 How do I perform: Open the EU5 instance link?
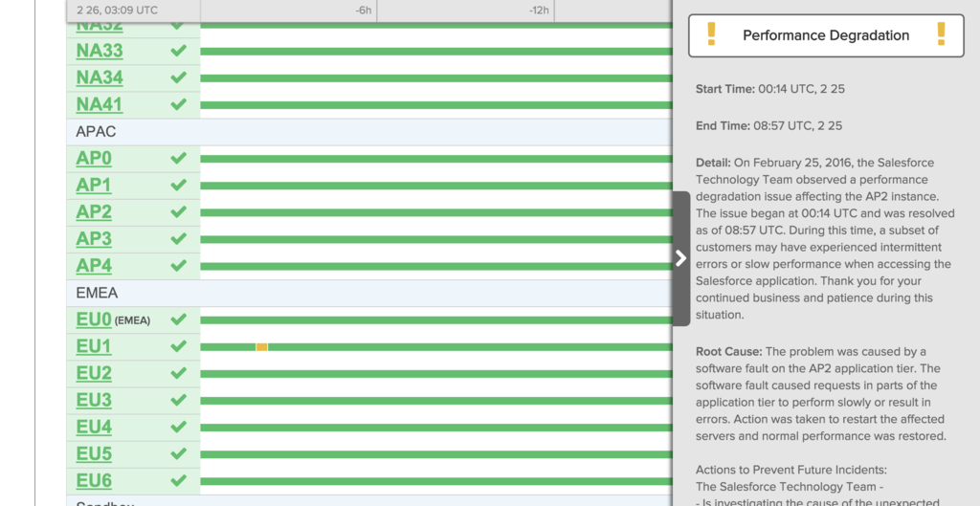coord(94,454)
